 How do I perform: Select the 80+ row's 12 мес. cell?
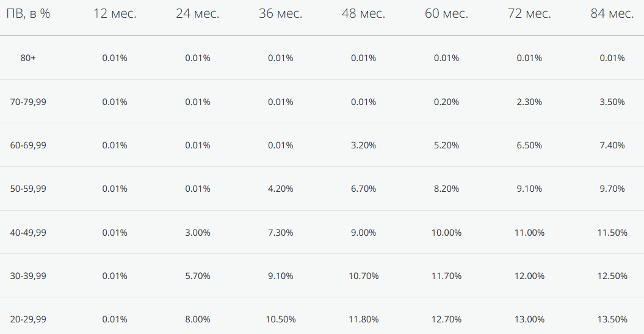pyautogui.click(x=115, y=58)
